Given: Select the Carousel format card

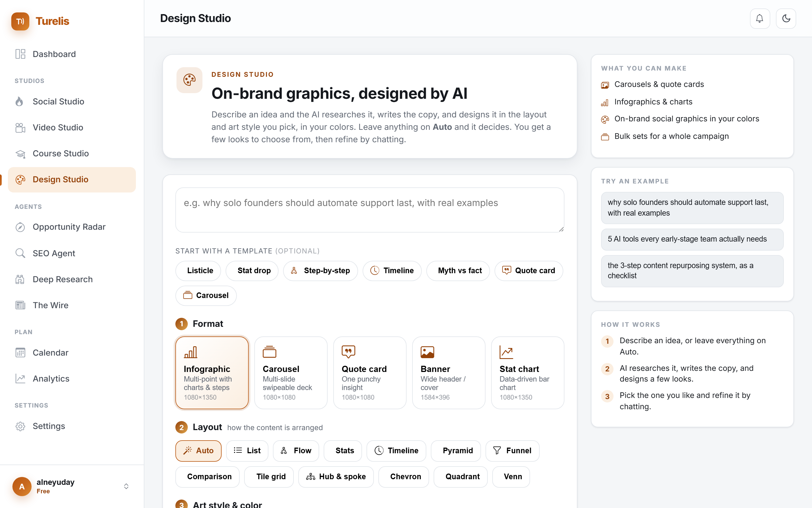Looking at the screenshot, I should click(291, 373).
